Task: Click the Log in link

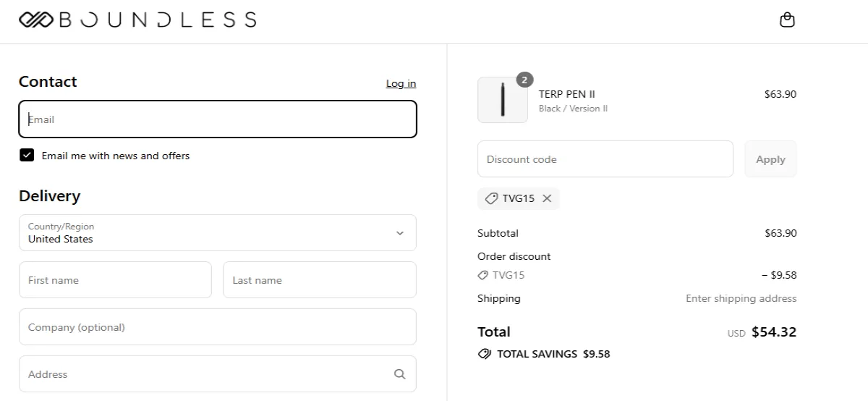Action: tap(401, 84)
